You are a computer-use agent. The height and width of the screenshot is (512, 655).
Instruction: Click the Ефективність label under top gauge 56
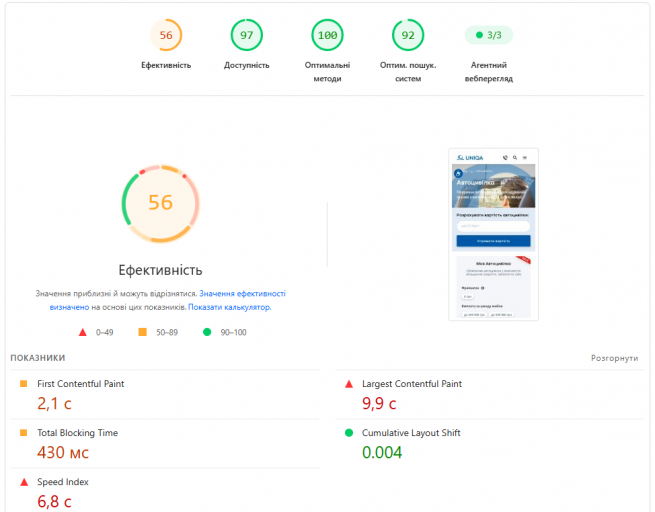166,65
